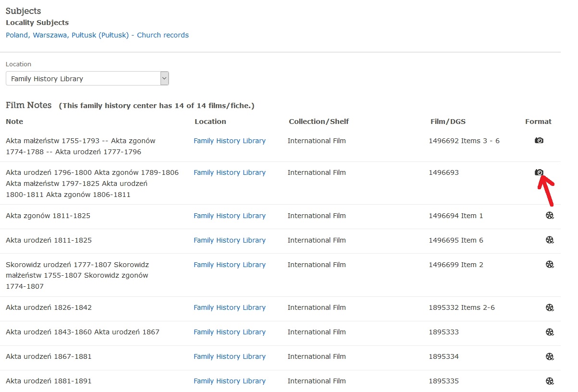This screenshot has height=392, width=578.
Task: Click film reel icon for 1496694 Item 1
Action: coord(550,216)
